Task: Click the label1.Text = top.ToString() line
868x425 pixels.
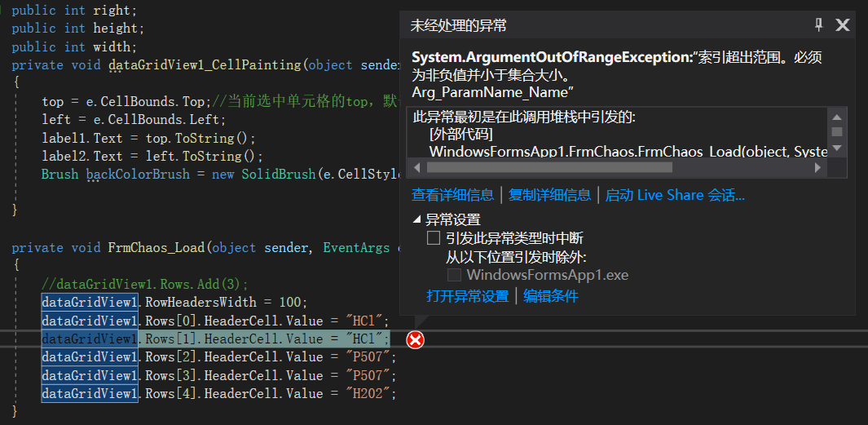Action: [148, 138]
